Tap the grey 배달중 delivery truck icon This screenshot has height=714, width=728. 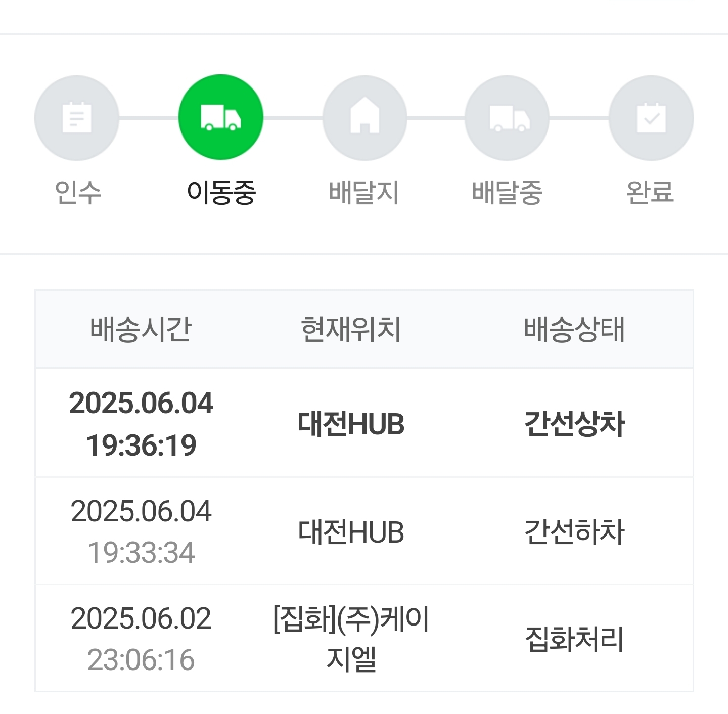508,118
